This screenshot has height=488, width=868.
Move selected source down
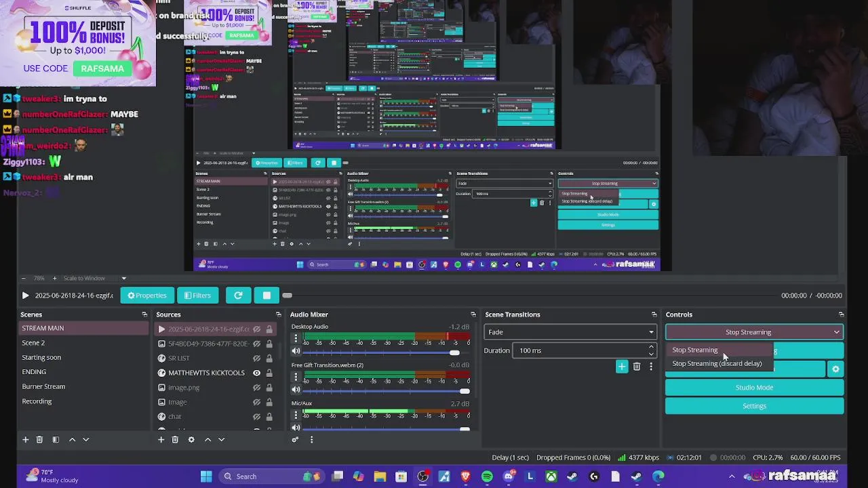(221, 439)
